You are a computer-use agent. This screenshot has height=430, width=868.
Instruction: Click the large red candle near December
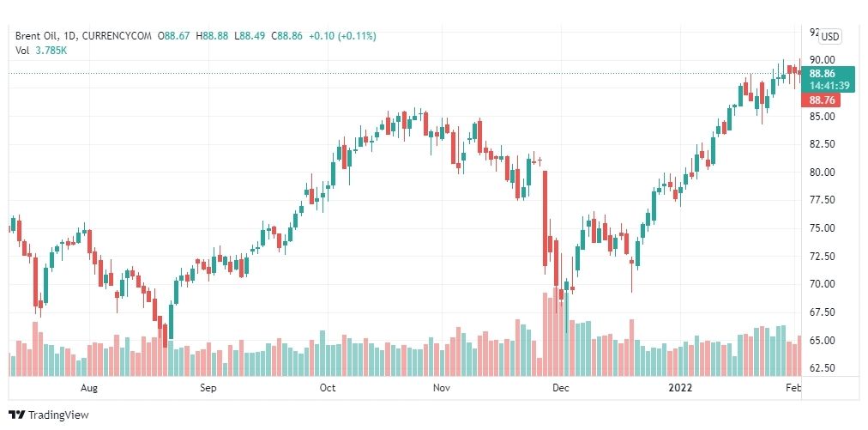(546, 219)
